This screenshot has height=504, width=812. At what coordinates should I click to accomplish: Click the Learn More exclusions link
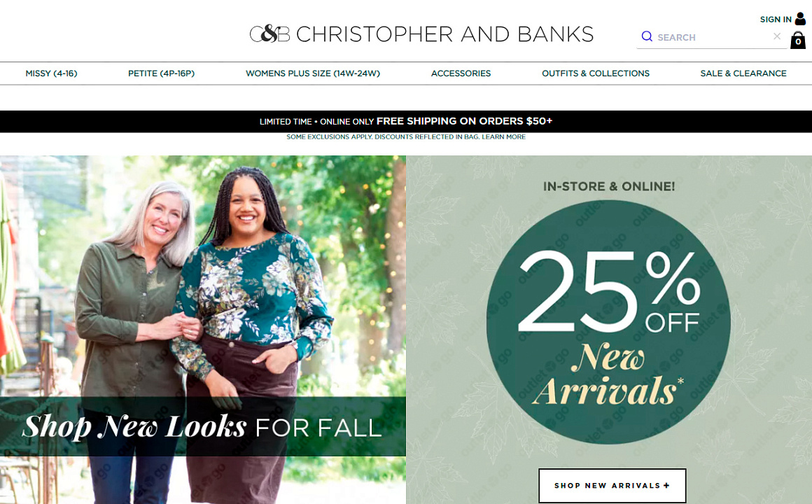point(503,136)
